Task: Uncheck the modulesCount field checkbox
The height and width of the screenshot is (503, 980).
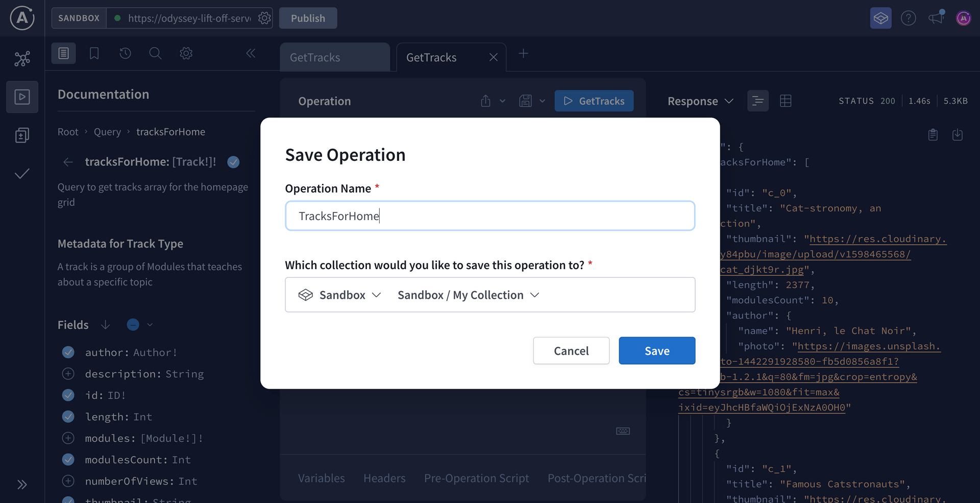Action: pos(68,460)
